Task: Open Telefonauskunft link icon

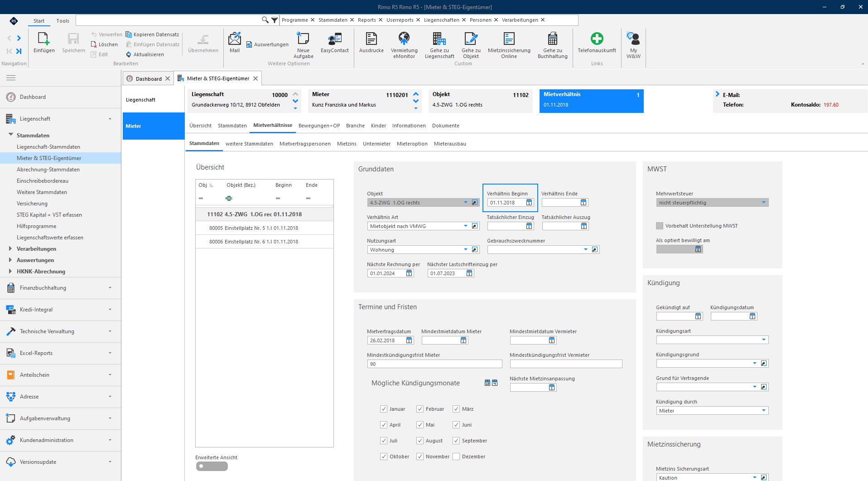Action: tap(597, 39)
